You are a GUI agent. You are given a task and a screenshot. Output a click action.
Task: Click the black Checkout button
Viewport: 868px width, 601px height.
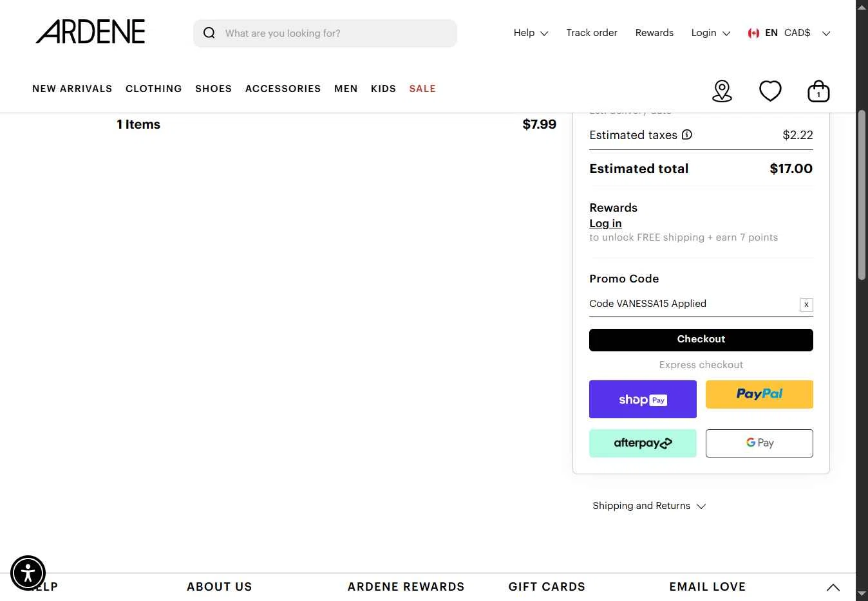pyautogui.click(x=701, y=340)
